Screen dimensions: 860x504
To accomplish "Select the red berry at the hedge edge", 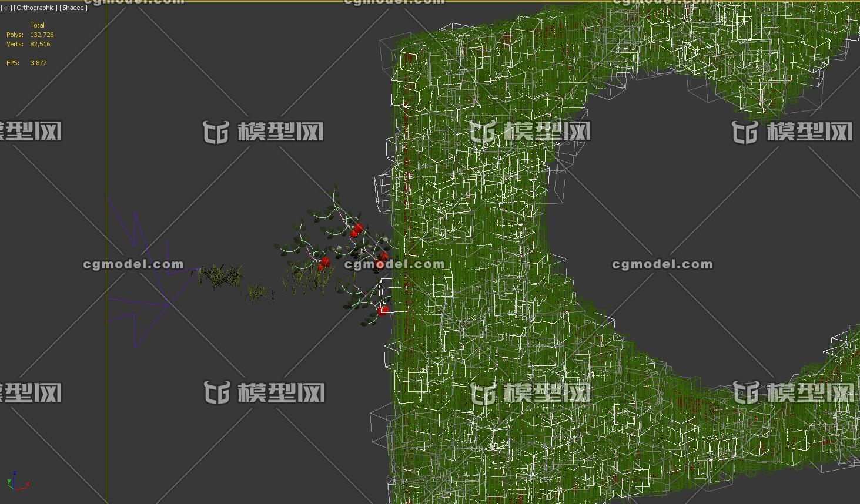I will pyautogui.click(x=383, y=310).
